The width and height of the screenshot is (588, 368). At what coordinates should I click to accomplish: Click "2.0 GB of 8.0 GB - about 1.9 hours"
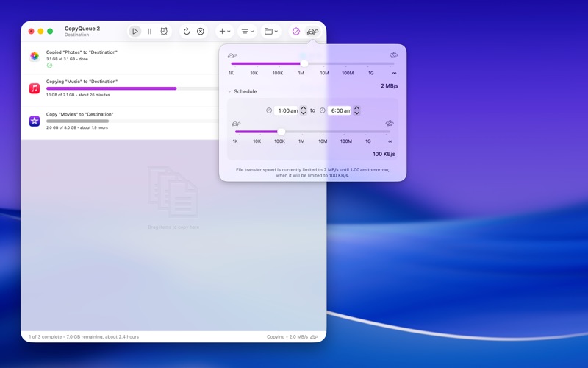pyautogui.click(x=77, y=127)
